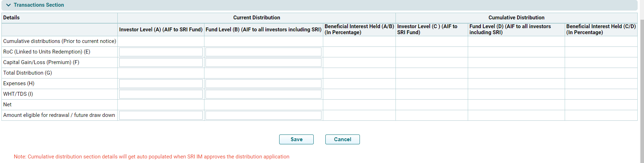This screenshot has height=163, width=644.
Task: Select redrawal amount Fund Level input
Action: click(x=263, y=115)
